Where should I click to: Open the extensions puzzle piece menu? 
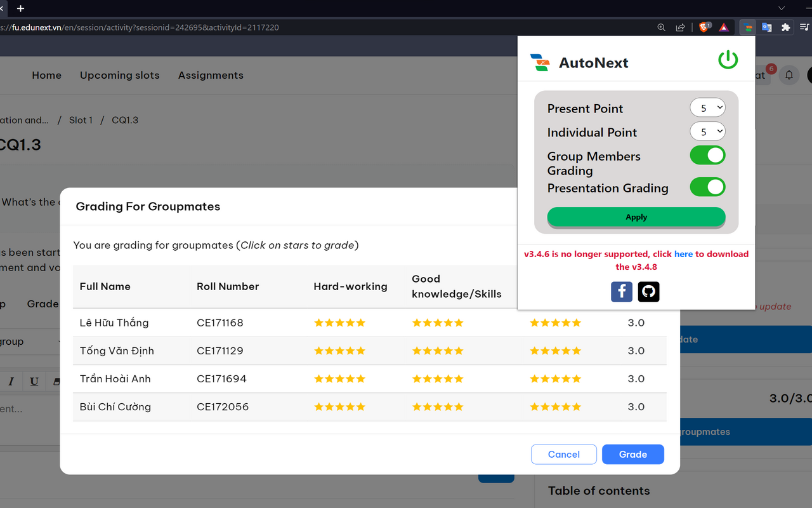click(785, 27)
